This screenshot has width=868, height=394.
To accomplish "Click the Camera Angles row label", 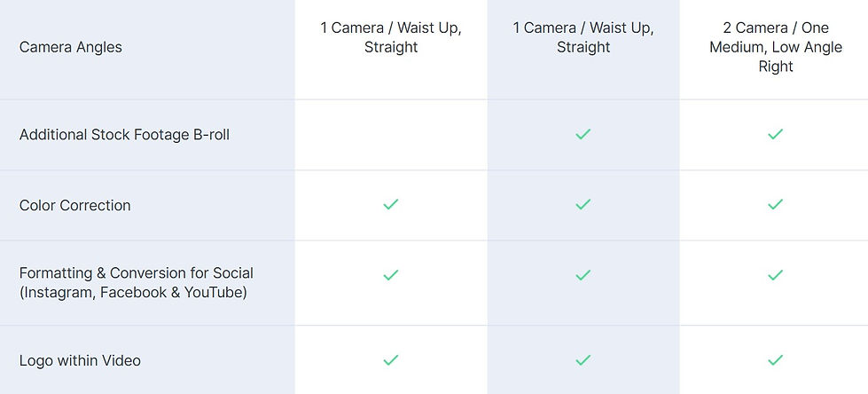I will tap(71, 47).
